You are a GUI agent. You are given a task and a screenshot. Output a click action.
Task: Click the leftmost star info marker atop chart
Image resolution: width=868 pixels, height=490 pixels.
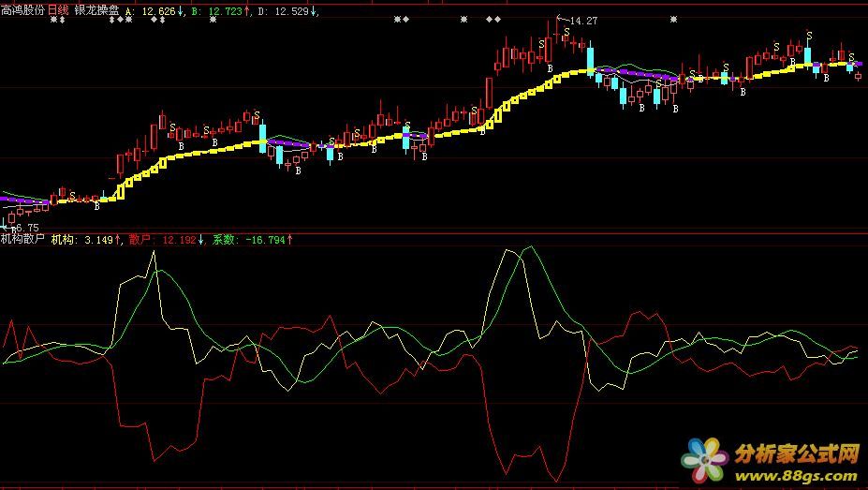pyautogui.click(x=53, y=20)
